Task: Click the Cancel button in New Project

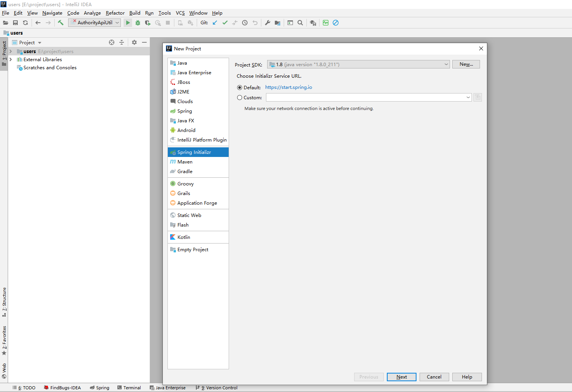Action: (434, 377)
